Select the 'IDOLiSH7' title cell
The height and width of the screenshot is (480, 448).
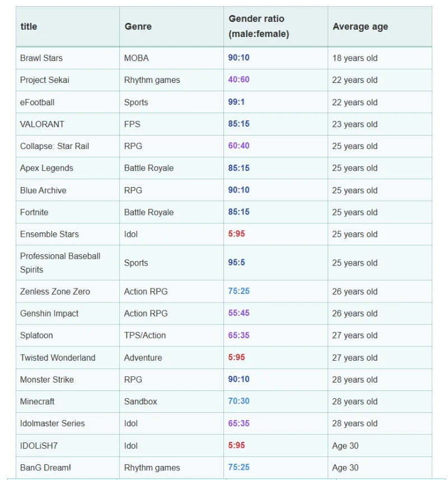[x=68, y=446]
